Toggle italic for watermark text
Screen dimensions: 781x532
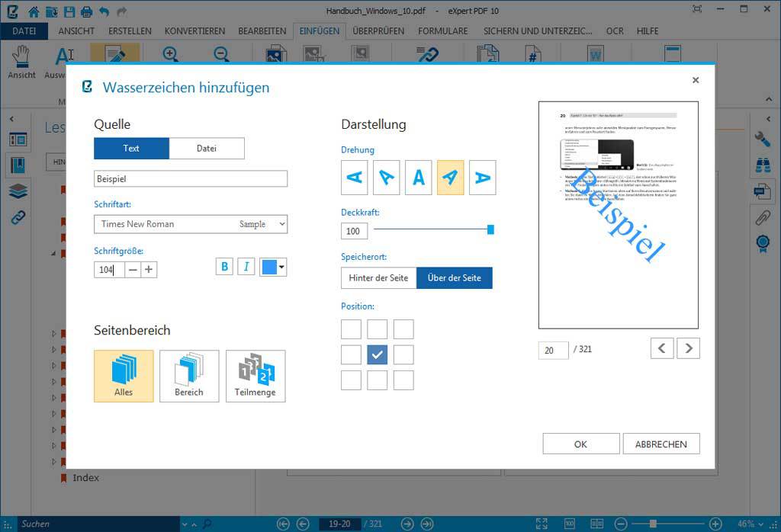(x=246, y=267)
